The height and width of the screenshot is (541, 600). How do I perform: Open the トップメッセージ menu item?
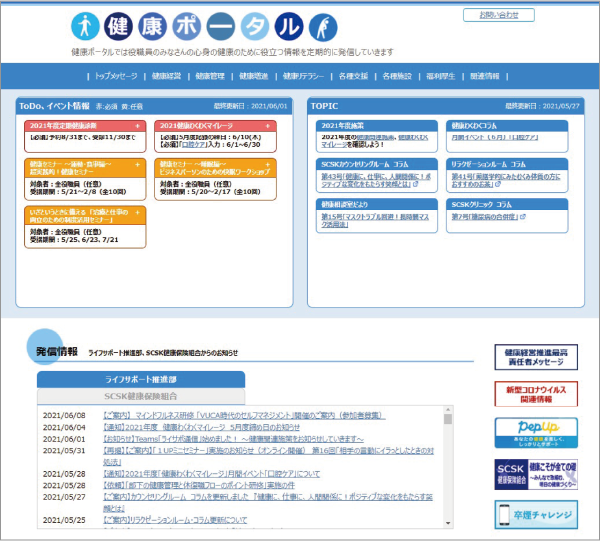[x=118, y=76]
